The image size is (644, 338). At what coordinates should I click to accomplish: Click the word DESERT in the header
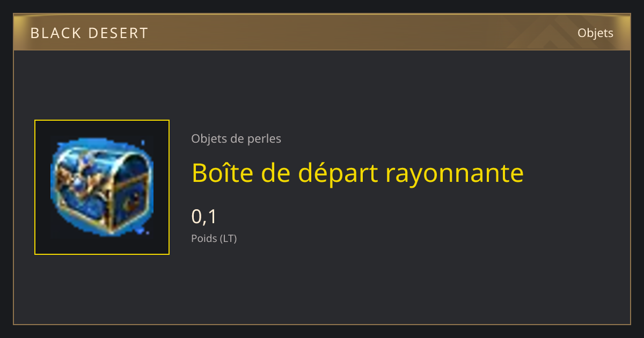[117, 33]
